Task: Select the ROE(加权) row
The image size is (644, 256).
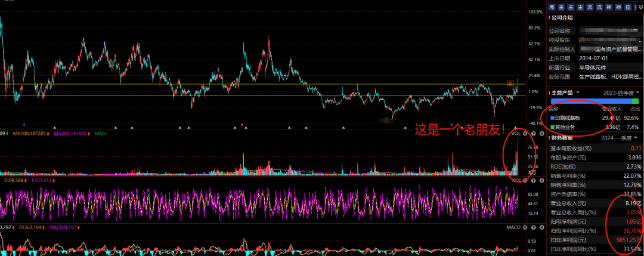Action: (595, 166)
